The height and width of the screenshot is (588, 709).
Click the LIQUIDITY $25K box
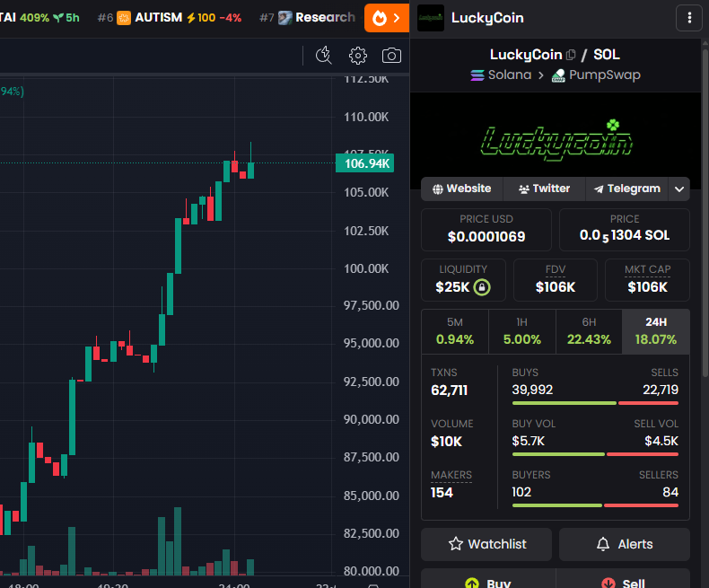[463, 280]
